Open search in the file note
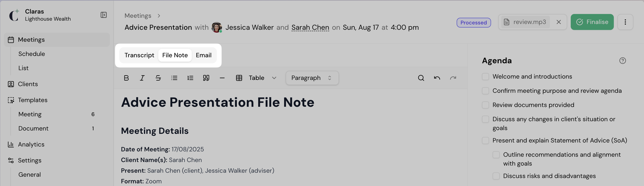Screen dimensions: 644x186 (x=421, y=78)
